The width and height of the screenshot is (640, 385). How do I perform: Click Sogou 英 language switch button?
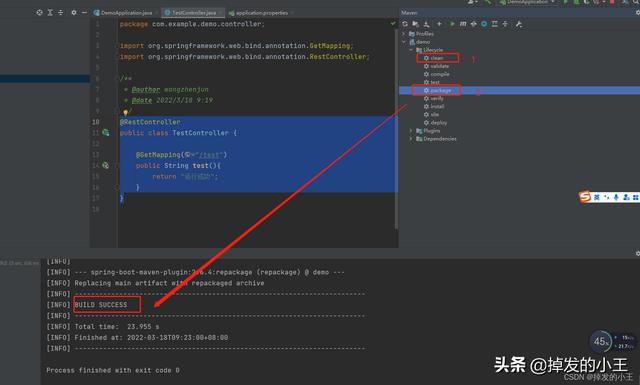coord(597,197)
